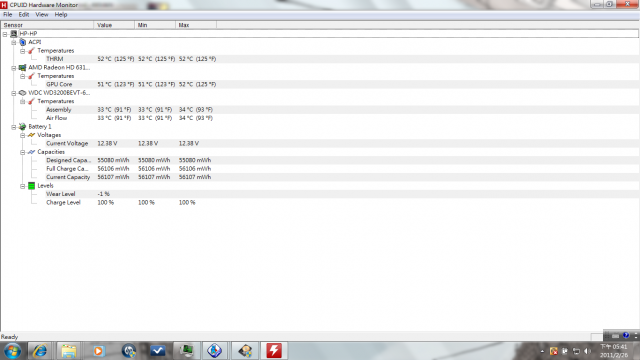The height and width of the screenshot is (360, 640).
Task: Click the AMD Radeon graphics card icon
Action: (x=22, y=67)
